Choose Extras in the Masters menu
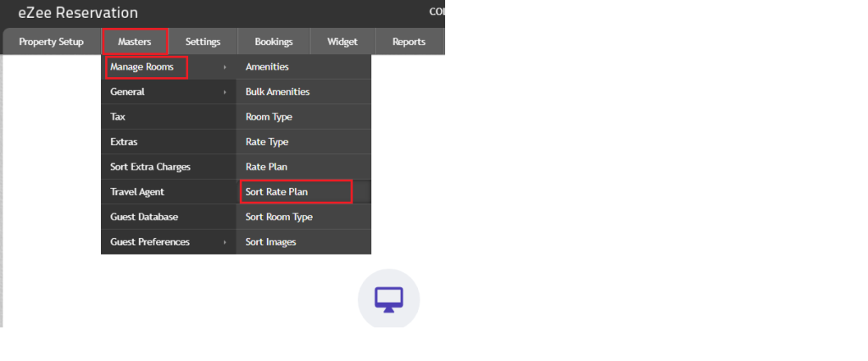 [169, 142]
